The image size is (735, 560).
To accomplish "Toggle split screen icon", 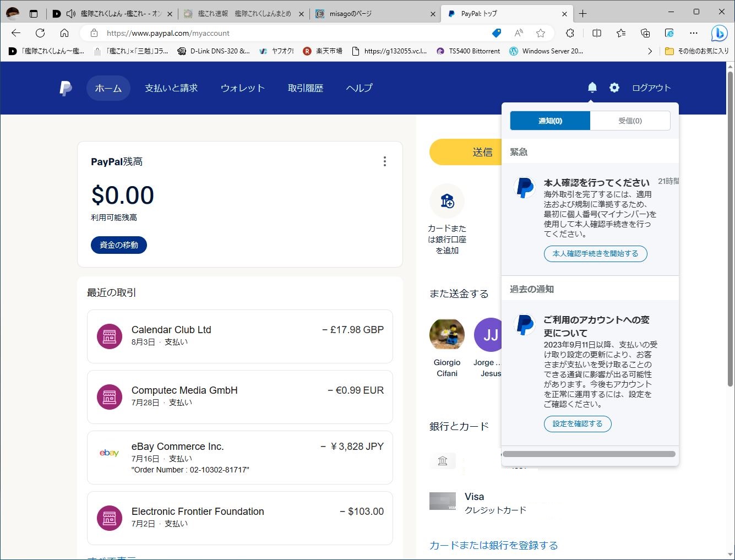I will (597, 33).
